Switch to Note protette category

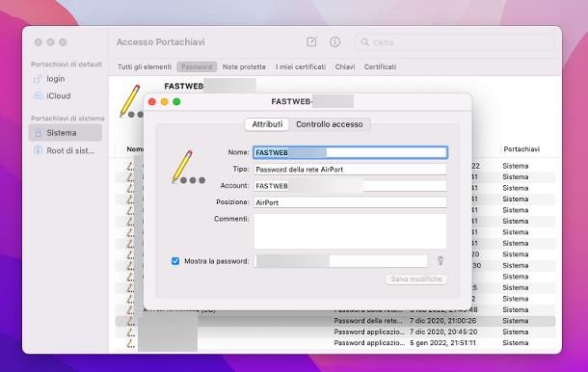(x=244, y=66)
